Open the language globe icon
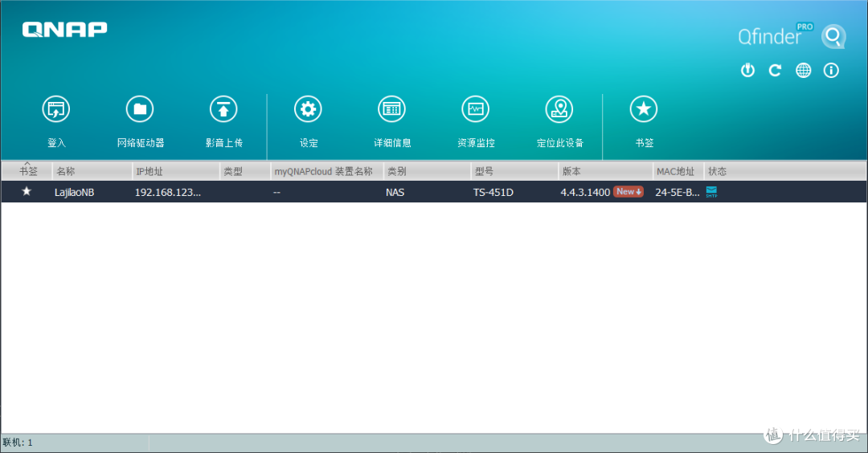The height and width of the screenshot is (453, 868). tap(803, 70)
